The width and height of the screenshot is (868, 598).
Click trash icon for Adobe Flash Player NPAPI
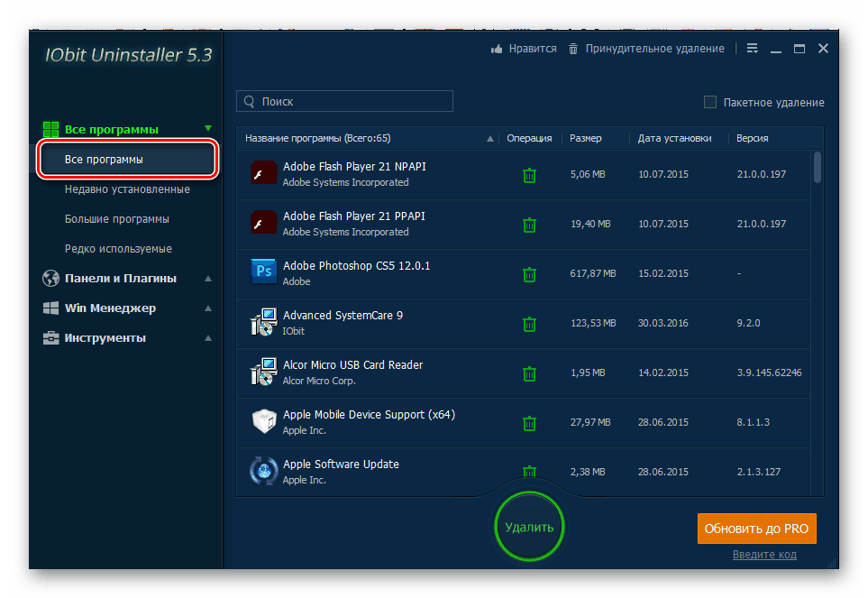click(x=529, y=174)
